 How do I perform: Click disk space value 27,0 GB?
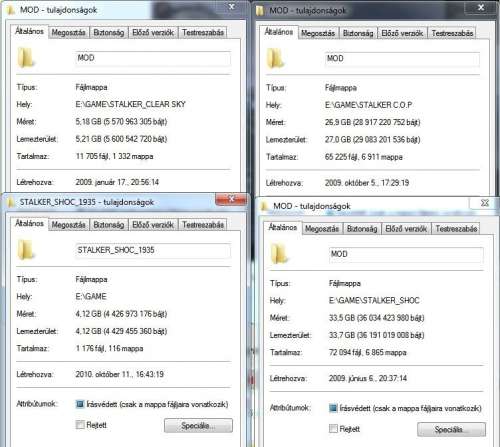tap(373, 140)
